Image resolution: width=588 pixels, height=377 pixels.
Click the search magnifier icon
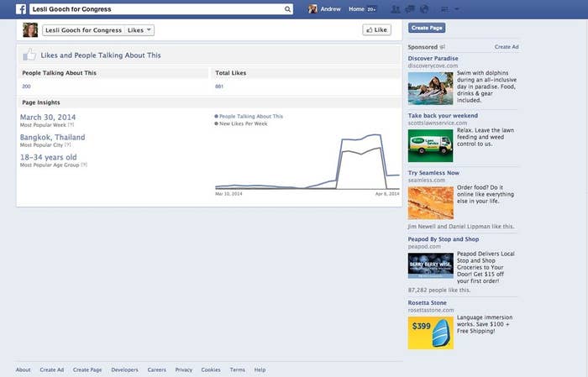click(288, 9)
